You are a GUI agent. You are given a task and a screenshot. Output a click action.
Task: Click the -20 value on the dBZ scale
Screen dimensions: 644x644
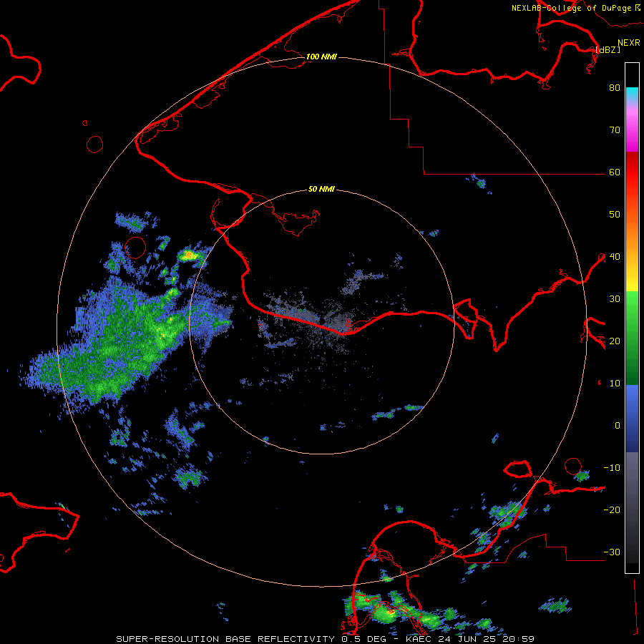pos(612,510)
